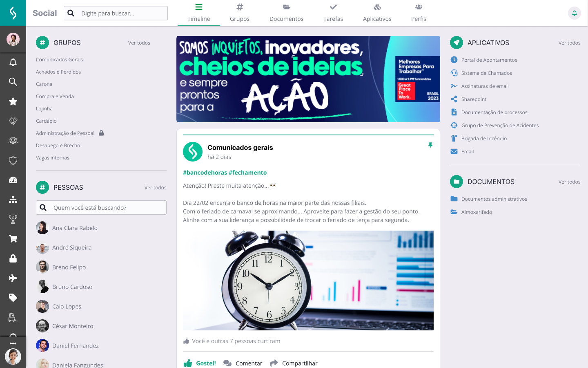Open the alarm clock image in the post
This screenshot has height=368, width=588.
(x=308, y=280)
